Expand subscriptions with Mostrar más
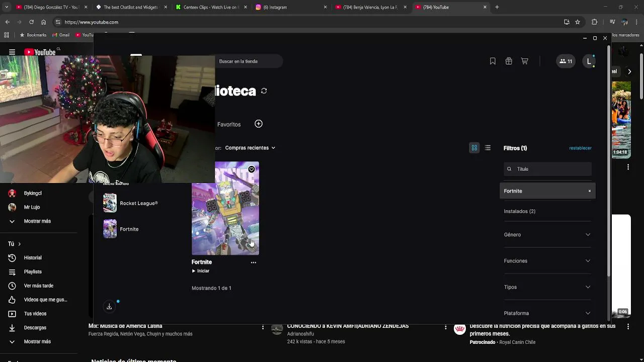Viewport: 644px width, 362px height. click(37, 221)
